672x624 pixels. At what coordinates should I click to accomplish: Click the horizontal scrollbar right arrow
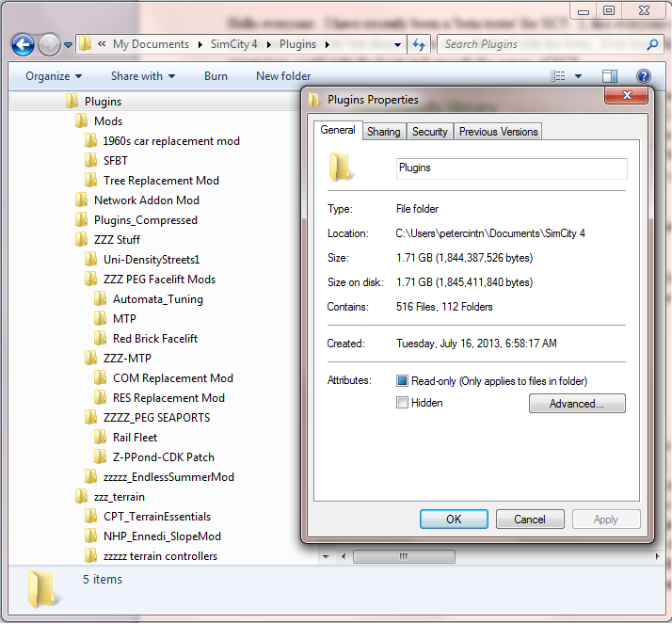pyautogui.click(x=658, y=557)
